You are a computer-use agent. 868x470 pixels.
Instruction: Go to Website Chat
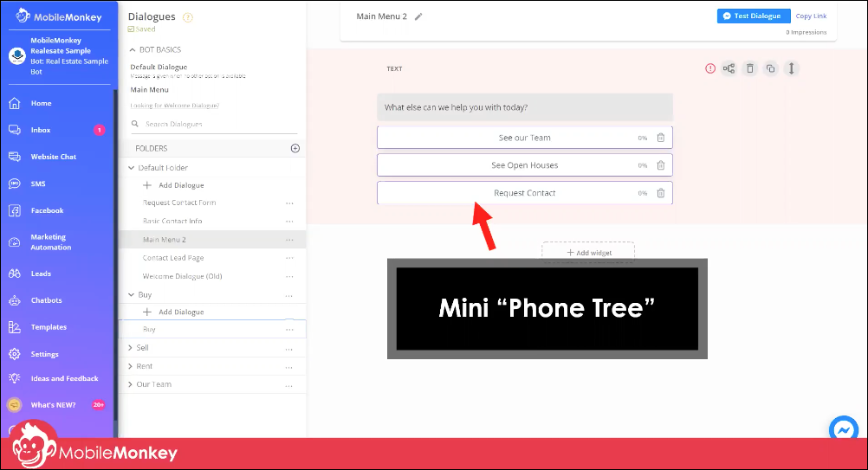(x=53, y=157)
